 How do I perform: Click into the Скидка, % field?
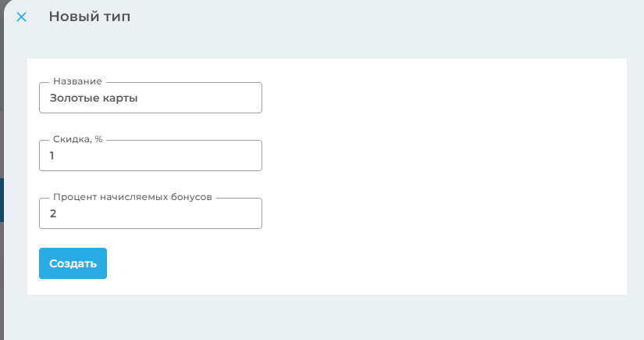click(x=150, y=156)
